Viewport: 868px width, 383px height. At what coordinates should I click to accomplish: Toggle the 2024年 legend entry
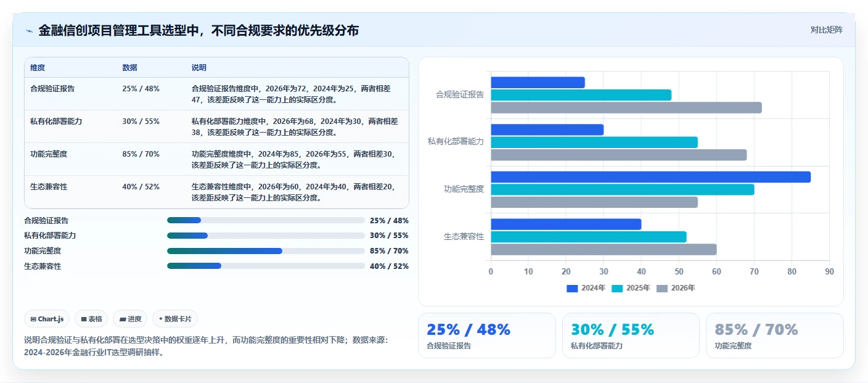tap(586, 288)
